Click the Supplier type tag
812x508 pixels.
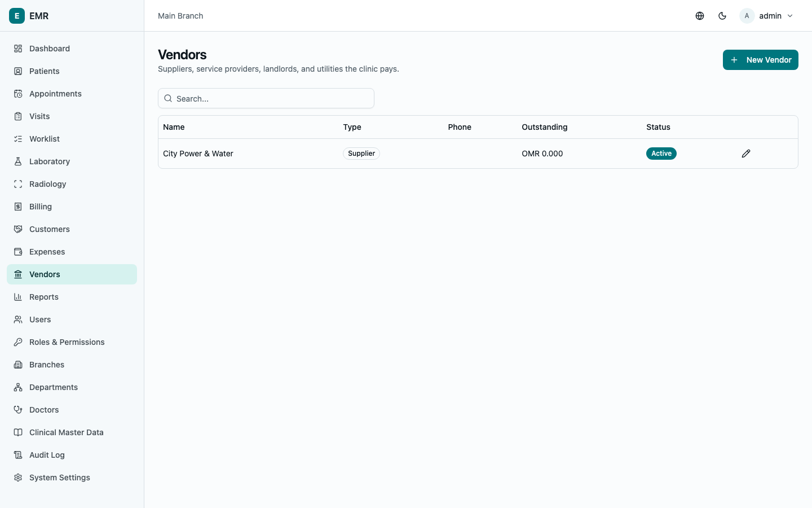(x=361, y=154)
